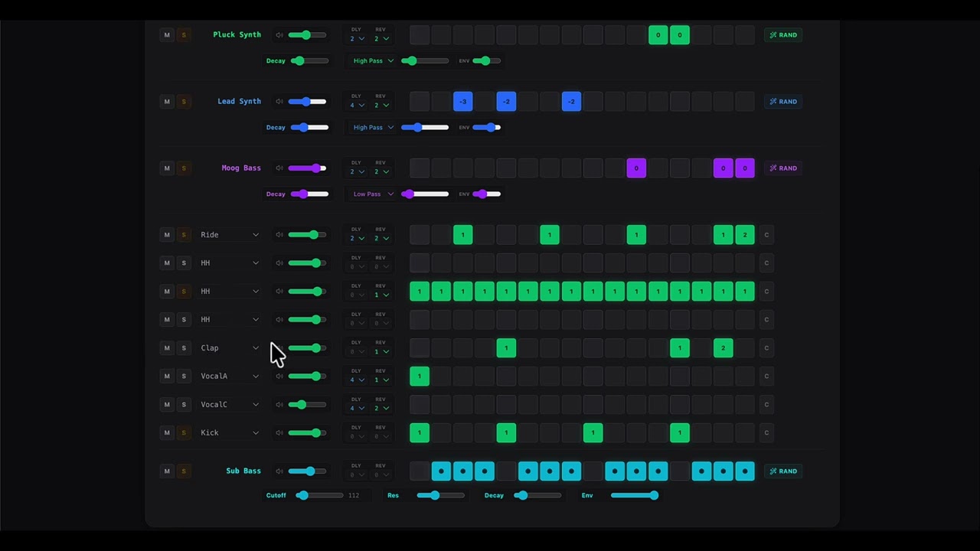Click the Moog Bass speaker icon

click(x=279, y=168)
